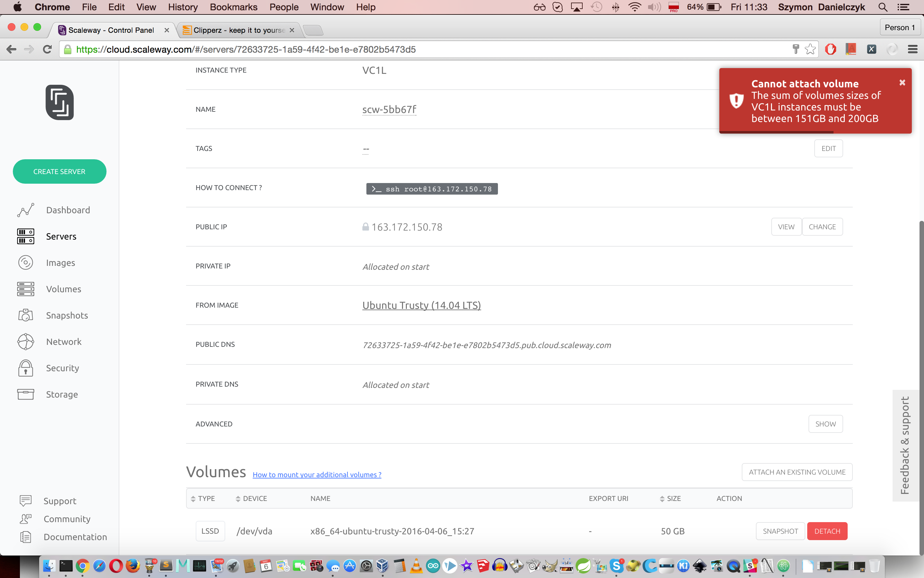Dismiss the Cannot attach volume alert
Image resolution: width=924 pixels, height=578 pixels.
coord(902,83)
